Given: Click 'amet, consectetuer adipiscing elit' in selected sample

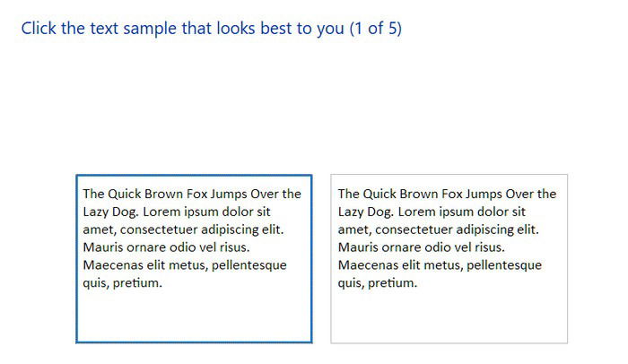Looking at the screenshot, I should (x=183, y=230).
